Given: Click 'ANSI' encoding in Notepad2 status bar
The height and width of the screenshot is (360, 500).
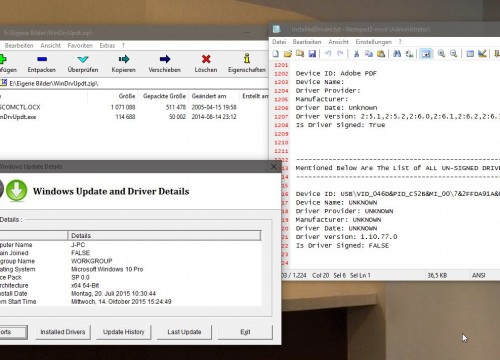Looking at the screenshot, I should tap(478, 275).
